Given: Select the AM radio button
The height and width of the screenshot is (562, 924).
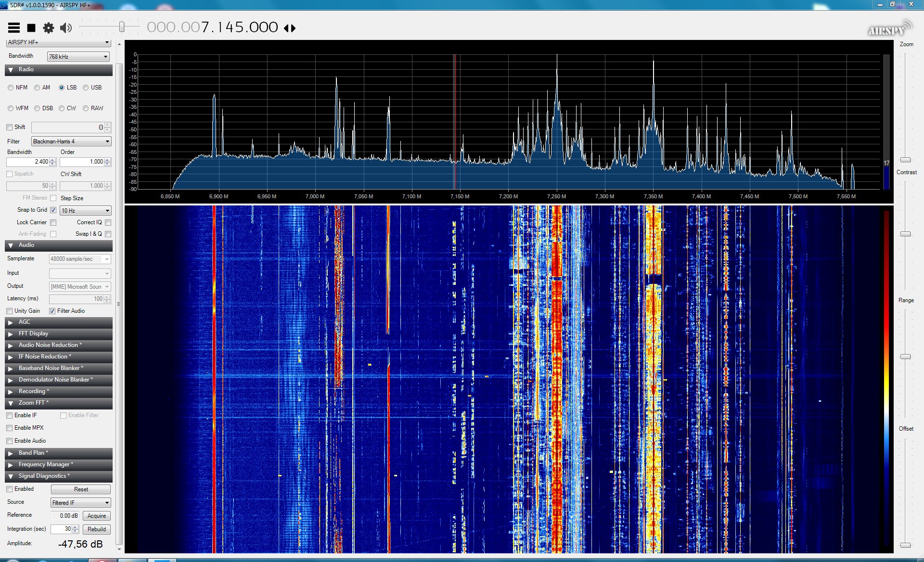Looking at the screenshot, I should tap(37, 88).
